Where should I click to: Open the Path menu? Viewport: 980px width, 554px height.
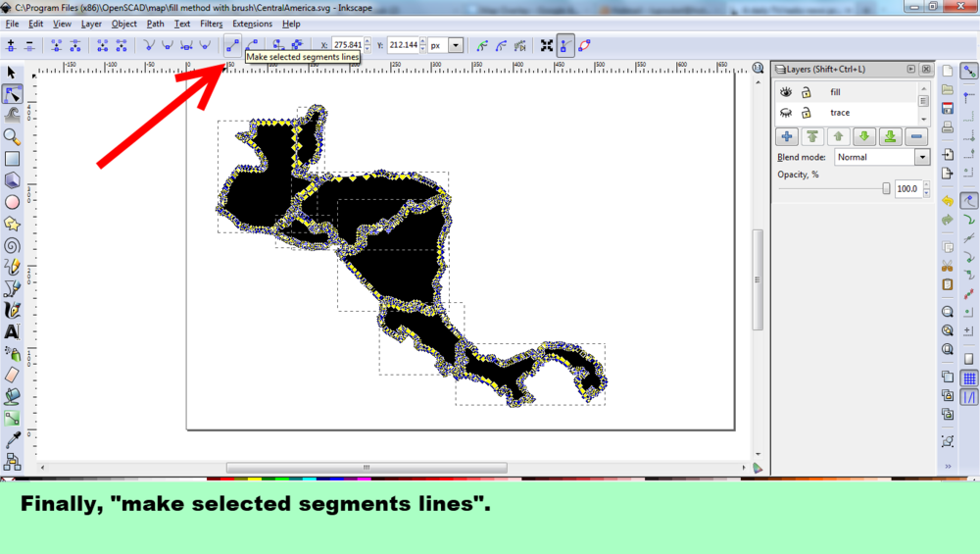click(156, 24)
